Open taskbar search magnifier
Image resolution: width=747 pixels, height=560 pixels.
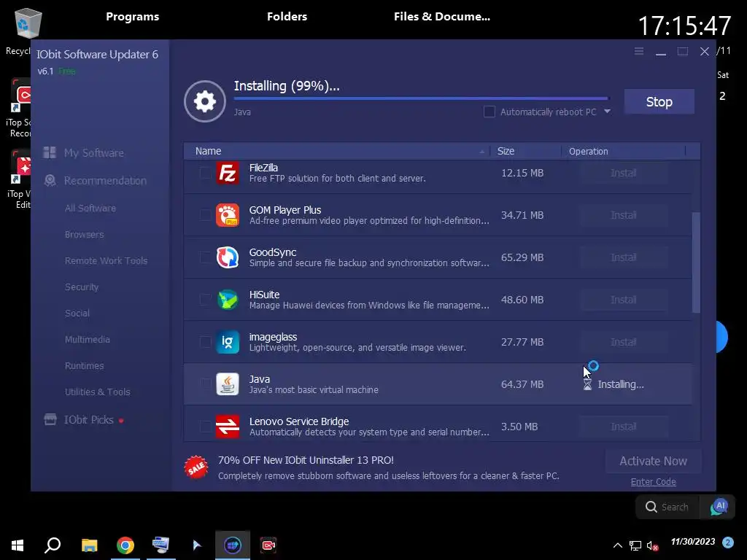(53, 545)
